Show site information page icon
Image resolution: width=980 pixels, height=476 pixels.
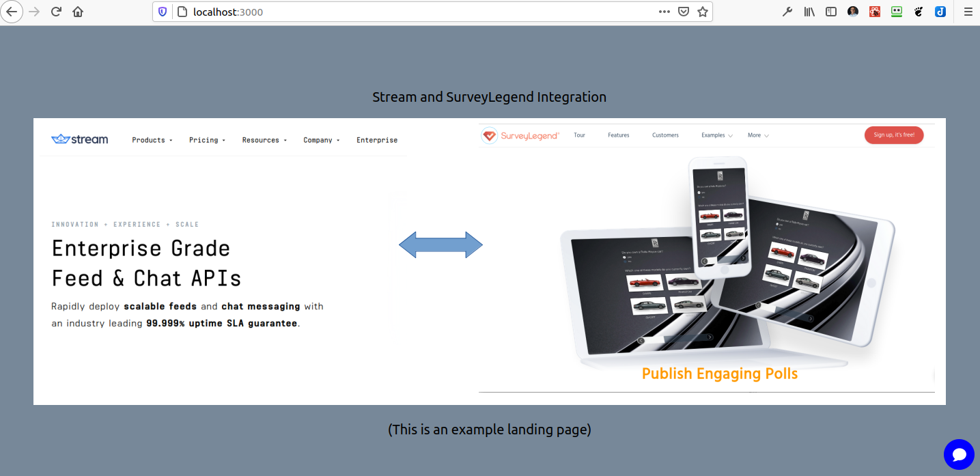tap(182, 12)
